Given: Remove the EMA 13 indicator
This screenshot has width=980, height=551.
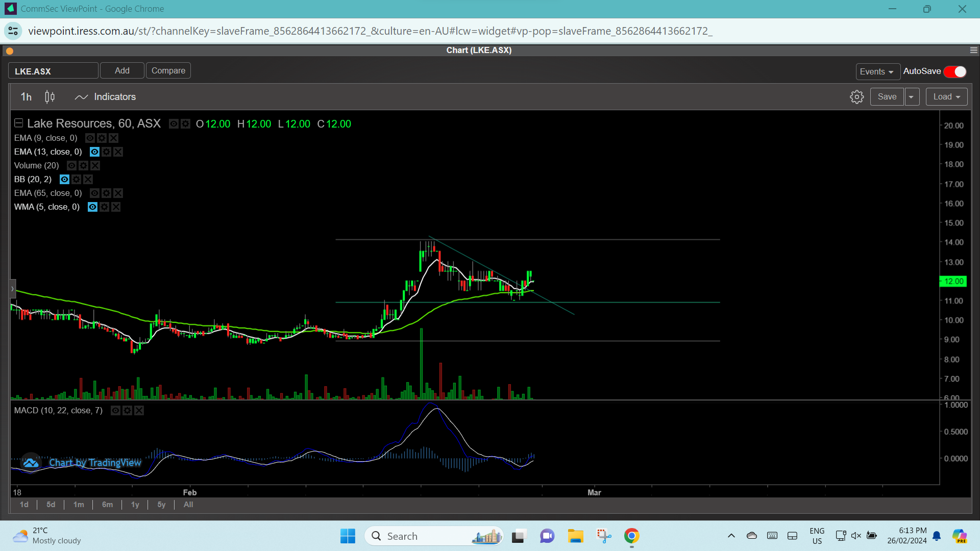Looking at the screenshot, I should 118,152.
